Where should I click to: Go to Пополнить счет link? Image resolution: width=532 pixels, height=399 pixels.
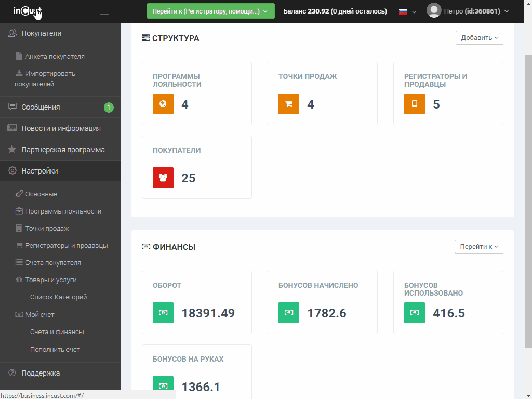(x=55, y=350)
